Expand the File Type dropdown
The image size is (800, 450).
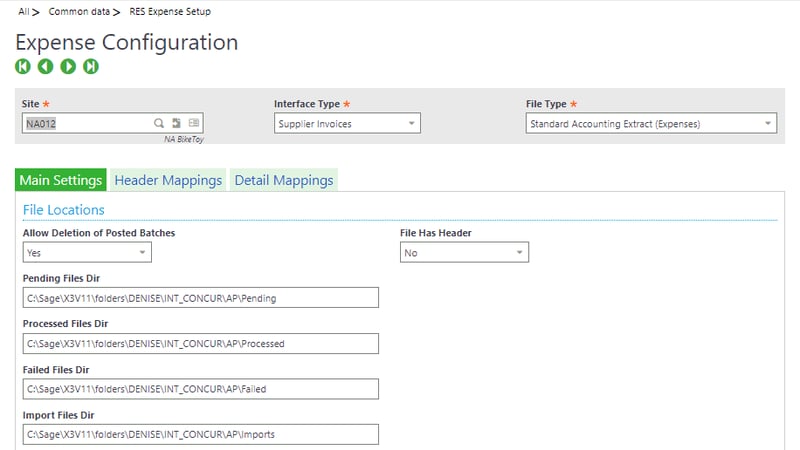click(650, 124)
